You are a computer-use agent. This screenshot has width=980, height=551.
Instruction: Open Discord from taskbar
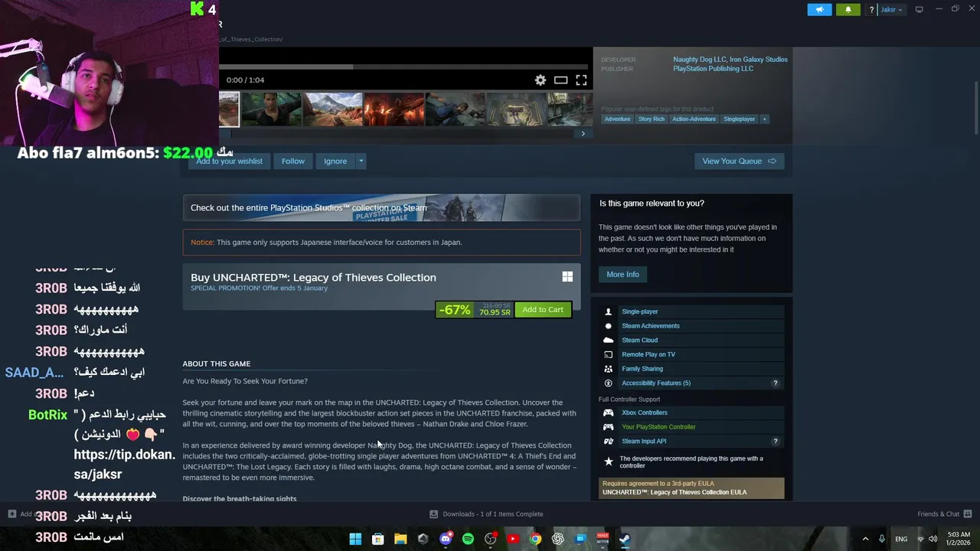pos(446,539)
